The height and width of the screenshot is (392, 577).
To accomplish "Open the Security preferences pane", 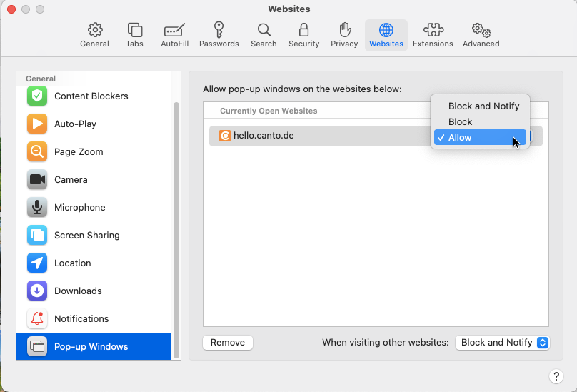I will (303, 35).
